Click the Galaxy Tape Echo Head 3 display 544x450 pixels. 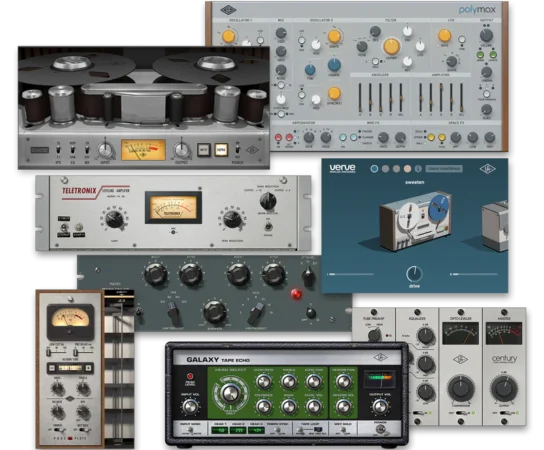[256, 430]
